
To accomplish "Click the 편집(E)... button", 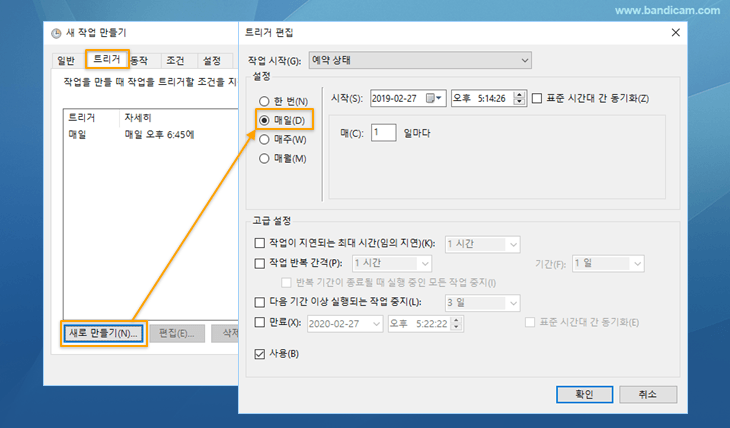I will click(x=176, y=333).
